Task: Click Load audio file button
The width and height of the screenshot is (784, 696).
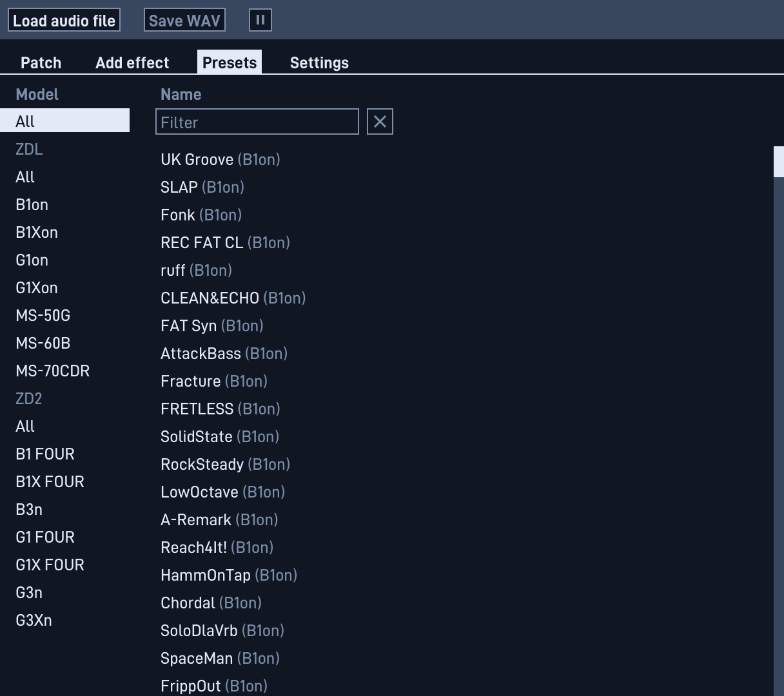Action: (64, 20)
